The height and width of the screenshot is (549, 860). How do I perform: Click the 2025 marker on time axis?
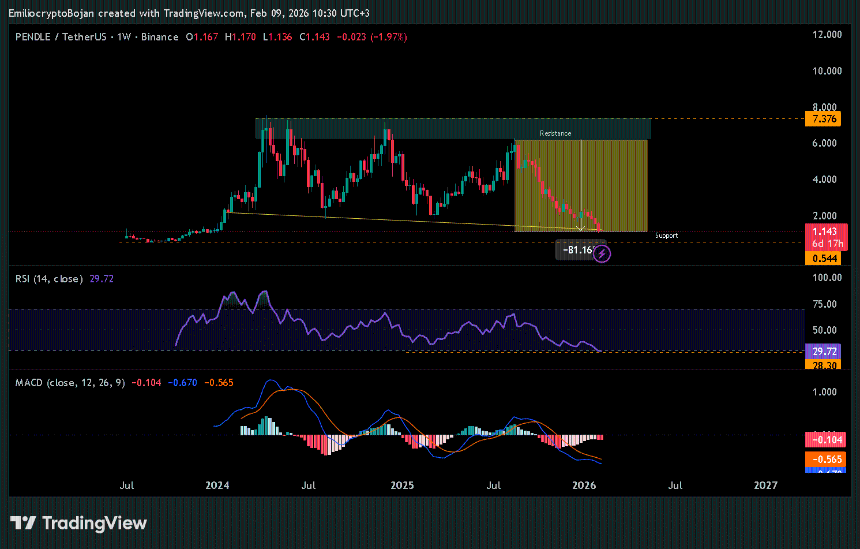[x=402, y=486]
